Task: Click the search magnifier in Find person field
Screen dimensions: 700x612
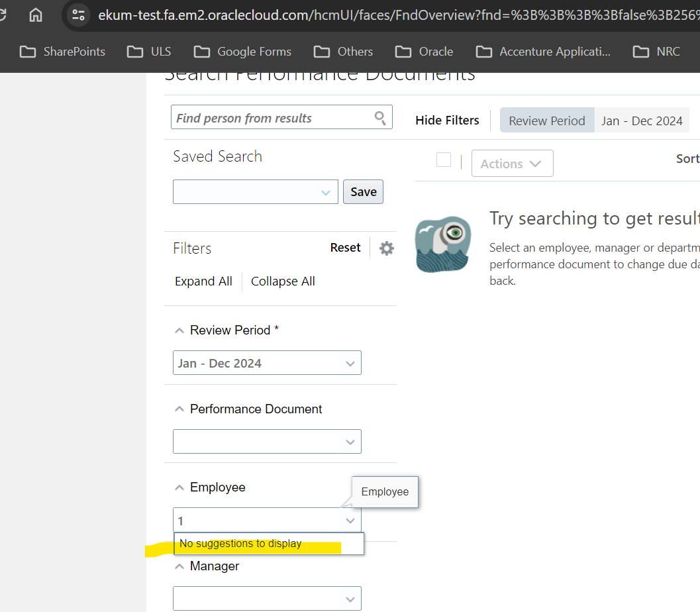Action: (379, 117)
